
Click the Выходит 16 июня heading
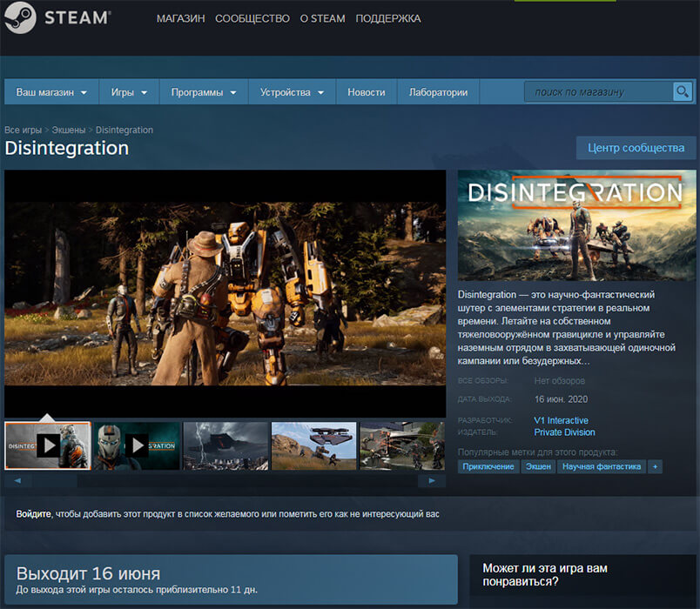tap(89, 573)
